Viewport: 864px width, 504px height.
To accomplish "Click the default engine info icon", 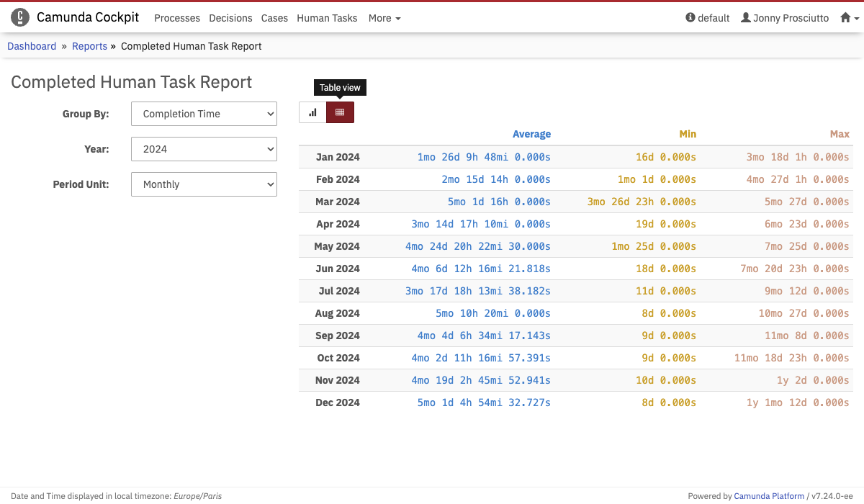I will [690, 18].
